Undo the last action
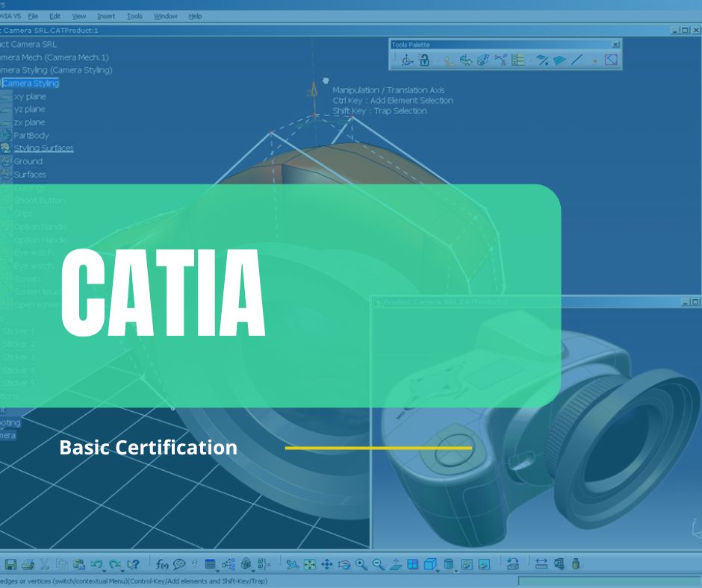Screen dimensions: 702x588 click(96, 564)
